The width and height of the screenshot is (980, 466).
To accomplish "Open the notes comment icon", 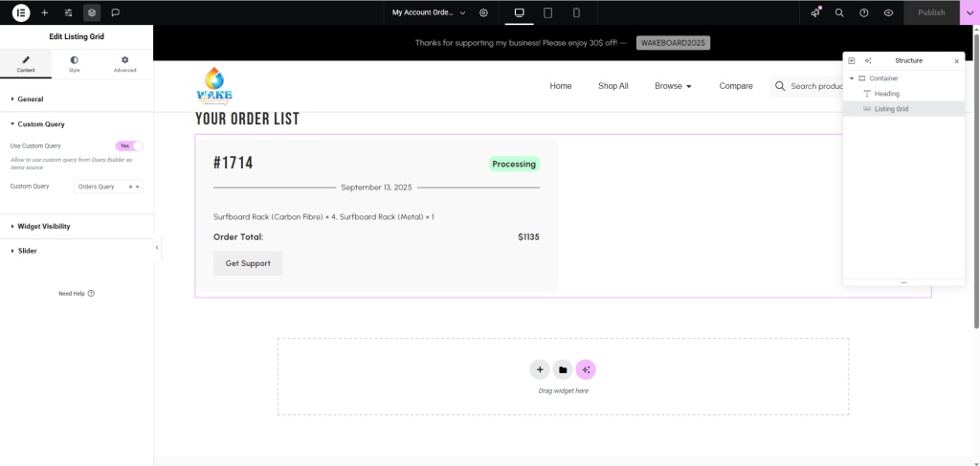I will (x=115, y=12).
